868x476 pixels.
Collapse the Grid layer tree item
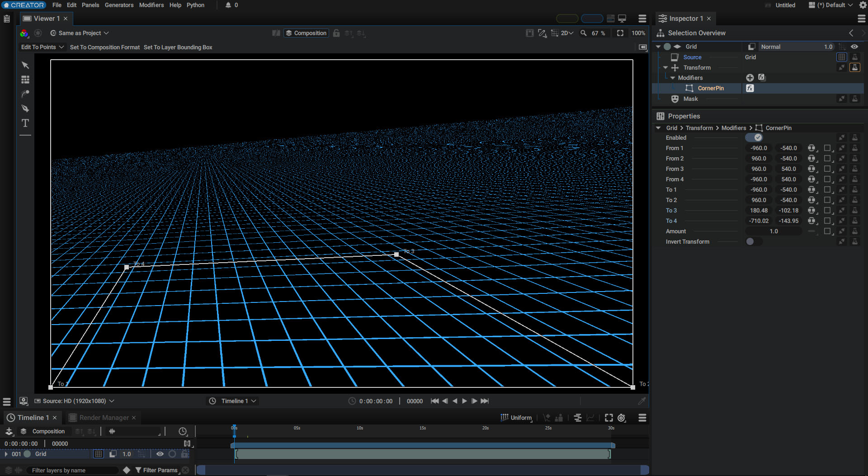[x=658, y=47]
